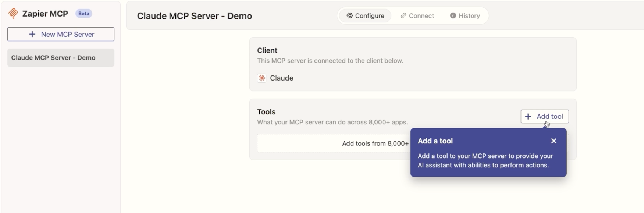Select the Configure tab
This screenshot has width=644, height=213.
coord(365,15)
